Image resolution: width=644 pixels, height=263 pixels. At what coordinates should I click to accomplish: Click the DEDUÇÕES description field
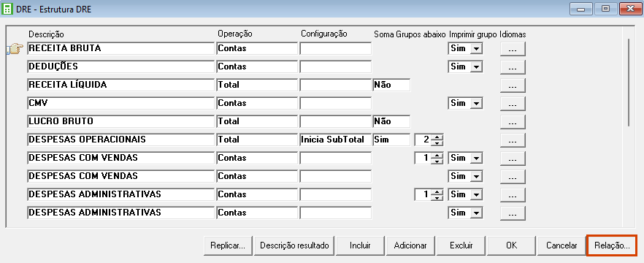click(x=120, y=66)
